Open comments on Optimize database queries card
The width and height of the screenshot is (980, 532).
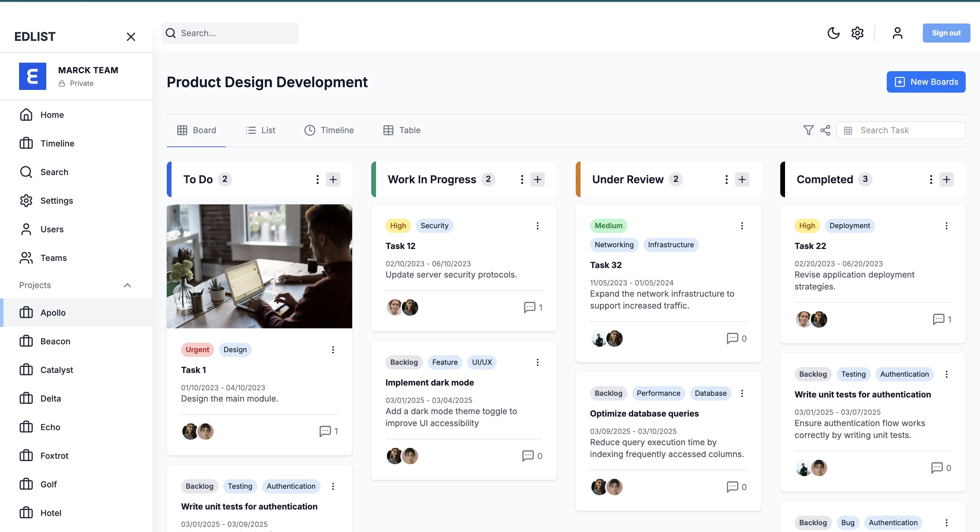point(736,487)
